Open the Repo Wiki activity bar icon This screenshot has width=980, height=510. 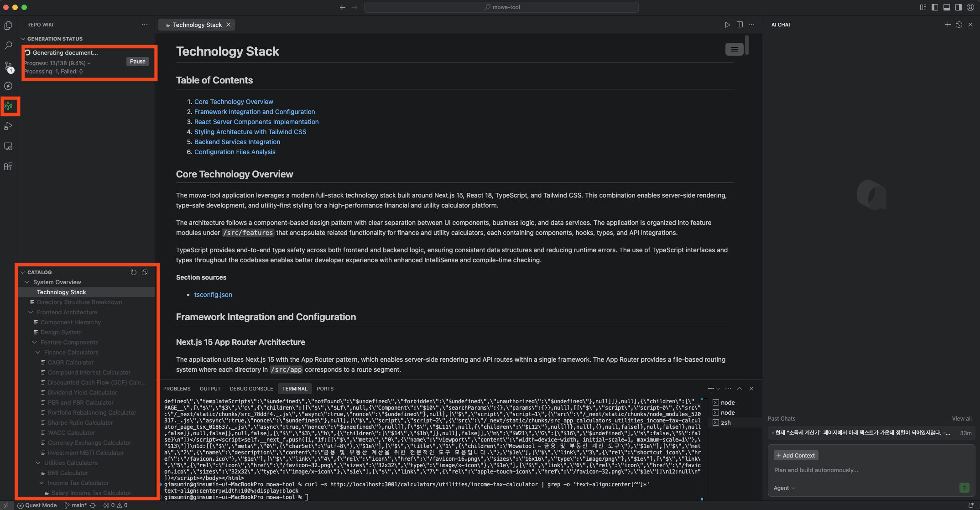tap(8, 106)
